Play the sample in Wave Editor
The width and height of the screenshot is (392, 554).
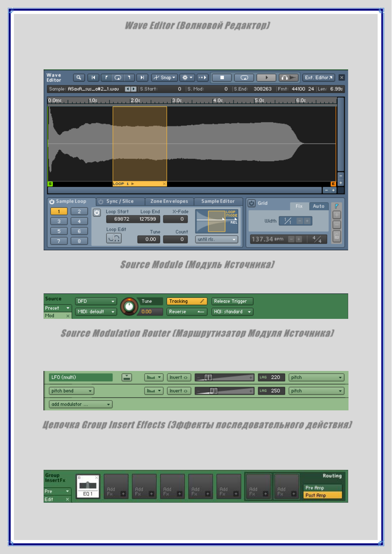[266, 78]
